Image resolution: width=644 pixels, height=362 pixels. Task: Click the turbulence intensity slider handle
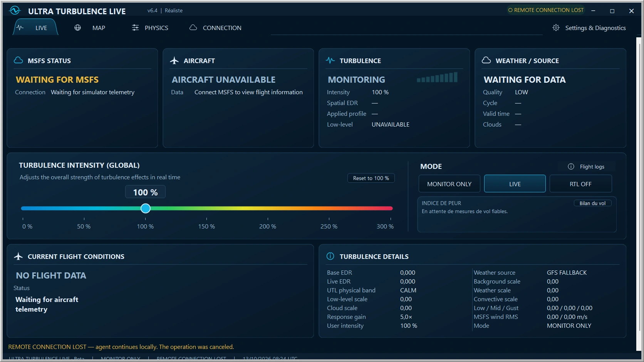[145, 208]
